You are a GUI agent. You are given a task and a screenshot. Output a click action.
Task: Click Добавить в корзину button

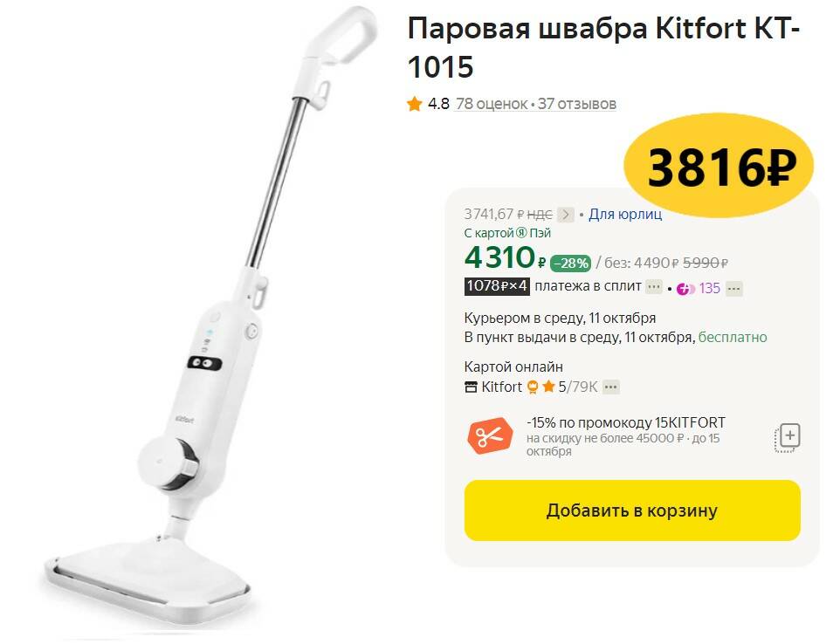click(x=632, y=510)
